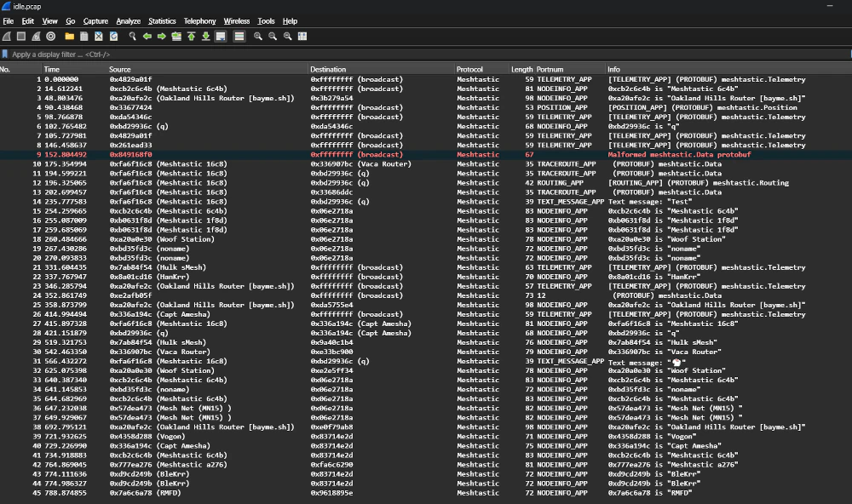
Task: Select the malformed packet number 9
Action: pos(426,155)
